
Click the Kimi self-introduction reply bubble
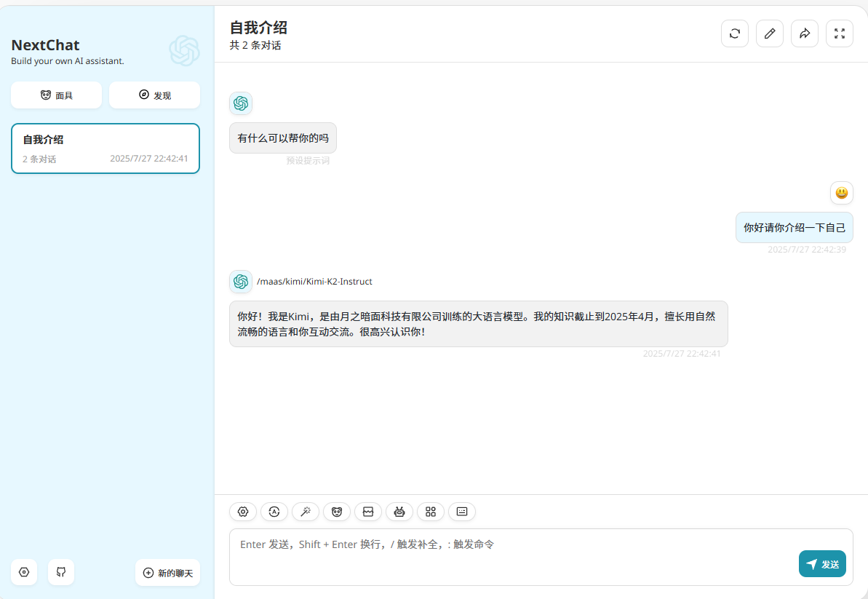[x=478, y=324]
